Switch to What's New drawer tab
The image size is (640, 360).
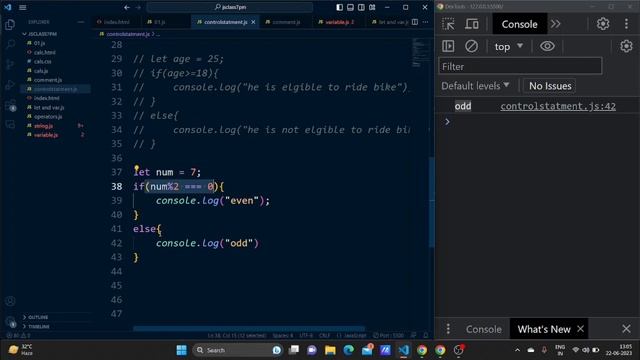coord(544,329)
